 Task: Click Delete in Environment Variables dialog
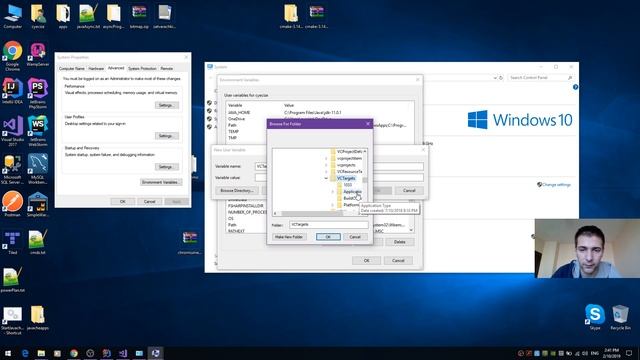[x=400, y=242]
